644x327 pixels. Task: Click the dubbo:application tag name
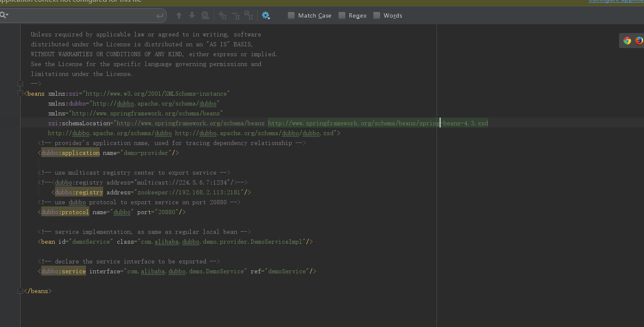coord(70,153)
